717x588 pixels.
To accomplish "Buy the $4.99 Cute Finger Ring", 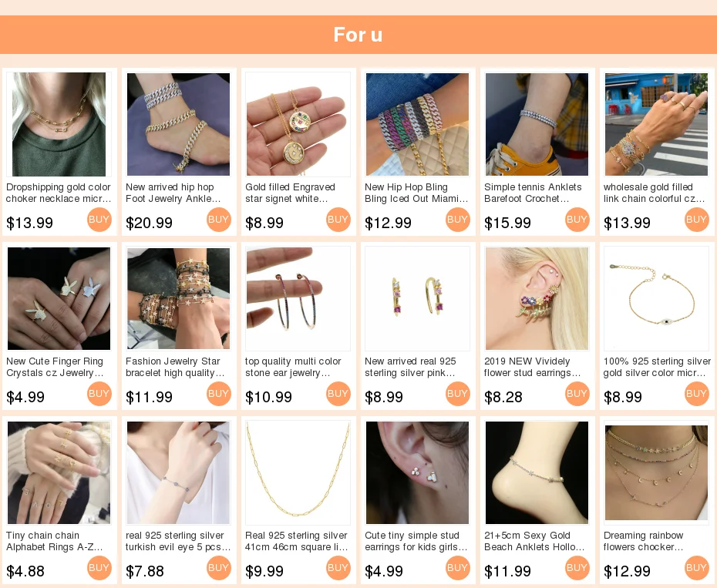I will pyautogui.click(x=99, y=394).
